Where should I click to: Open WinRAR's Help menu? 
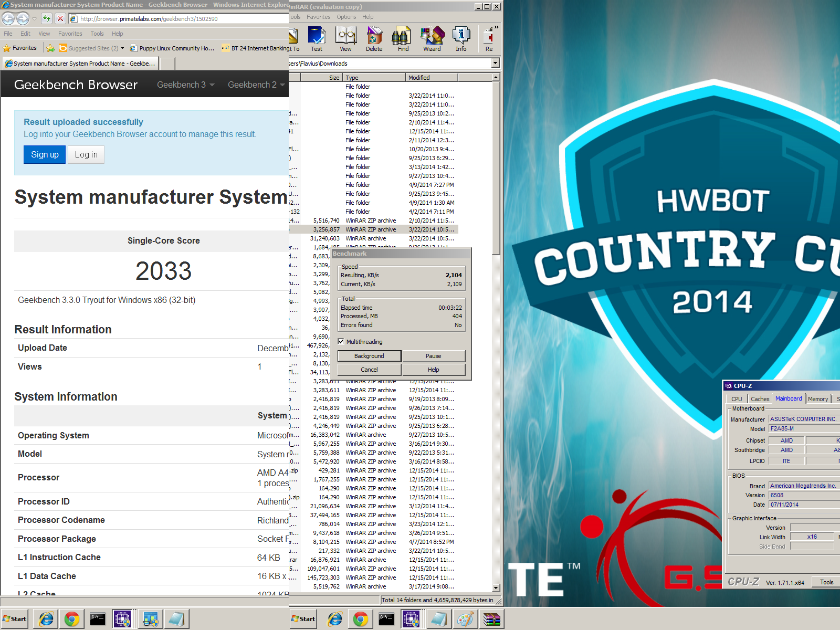click(x=368, y=17)
